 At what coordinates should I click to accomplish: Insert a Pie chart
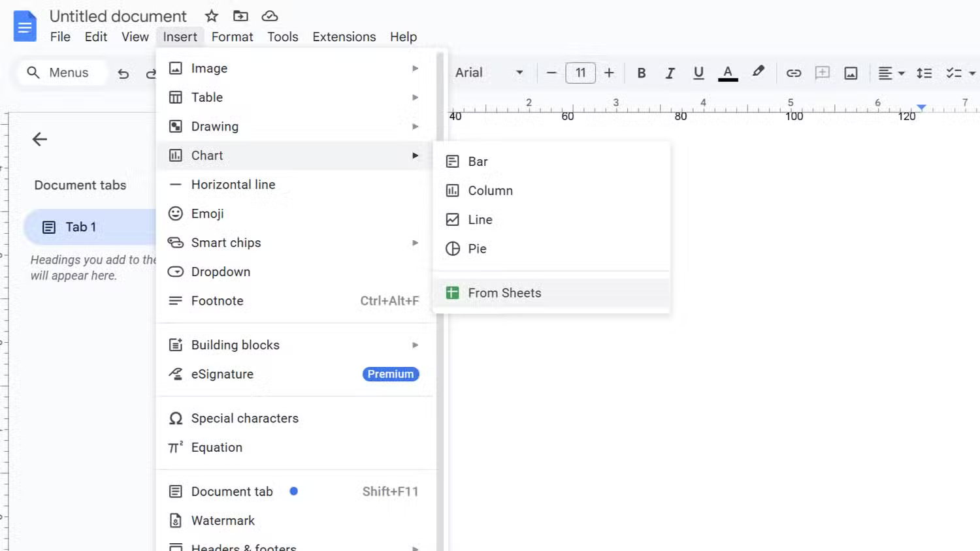[x=551, y=249]
